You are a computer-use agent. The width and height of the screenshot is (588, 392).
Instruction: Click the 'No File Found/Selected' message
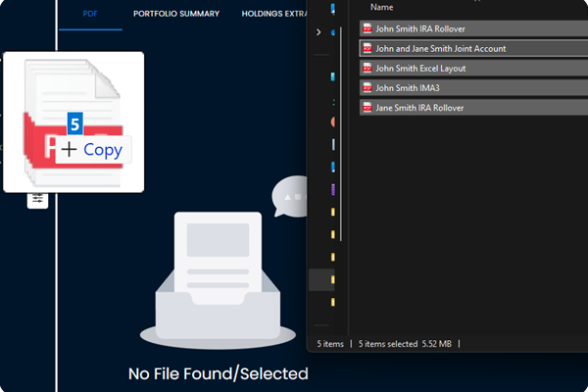click(219, 373)
